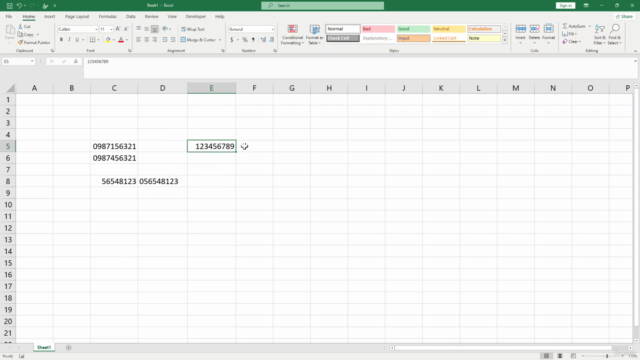The image size is (640, 360).
Task: Align cell content to the middle
Action: tap(147, 29)
